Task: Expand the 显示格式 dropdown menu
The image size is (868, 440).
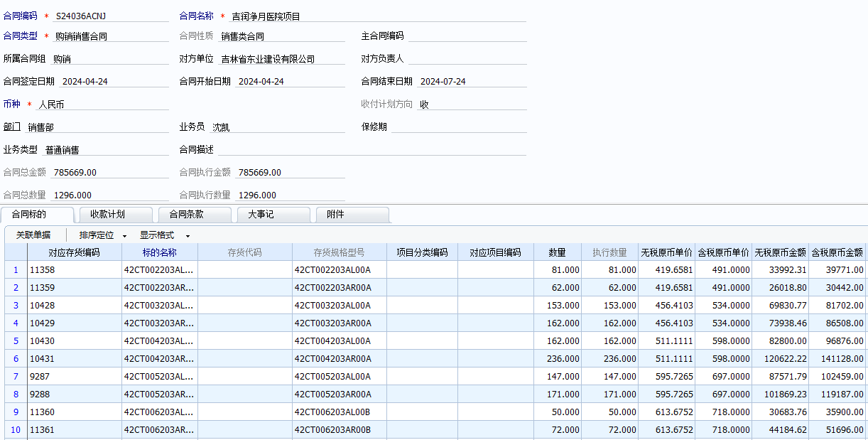Action: pos(188,235)
